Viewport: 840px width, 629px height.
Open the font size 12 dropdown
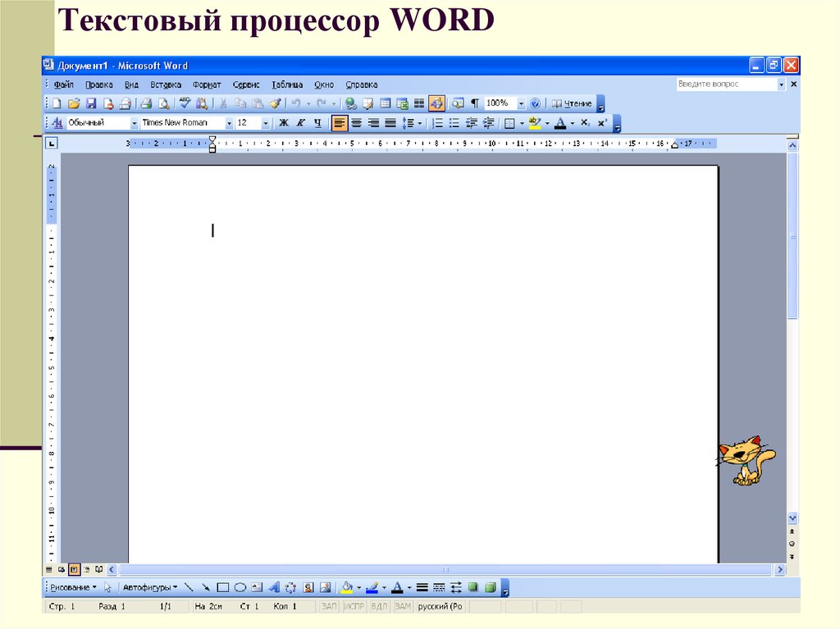click(x=265, y=123)
